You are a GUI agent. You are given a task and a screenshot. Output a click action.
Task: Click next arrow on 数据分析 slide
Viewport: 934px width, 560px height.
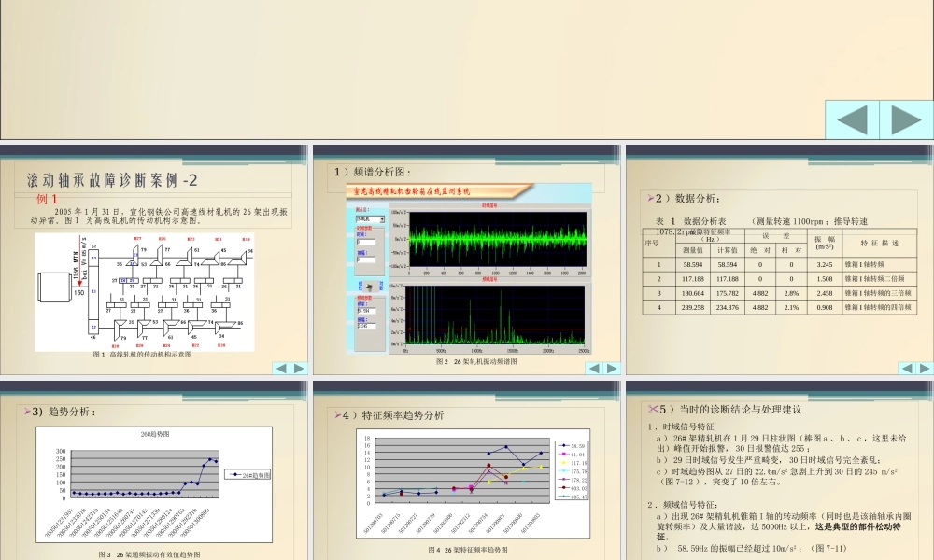pos(925,369)
